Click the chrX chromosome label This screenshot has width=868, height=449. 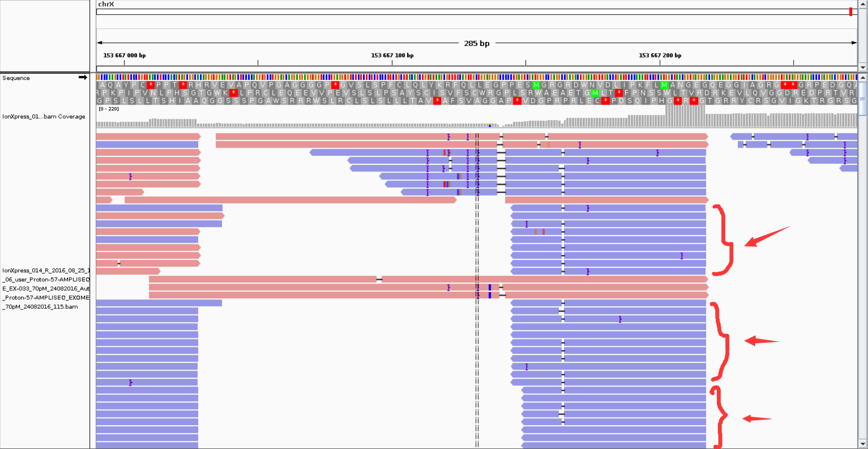coord(106,4)
